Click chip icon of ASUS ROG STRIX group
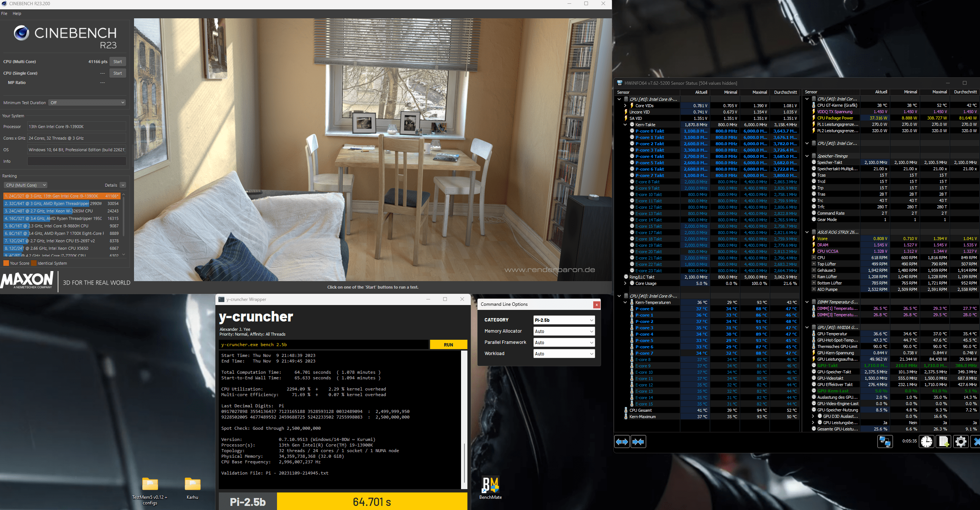 814,232
